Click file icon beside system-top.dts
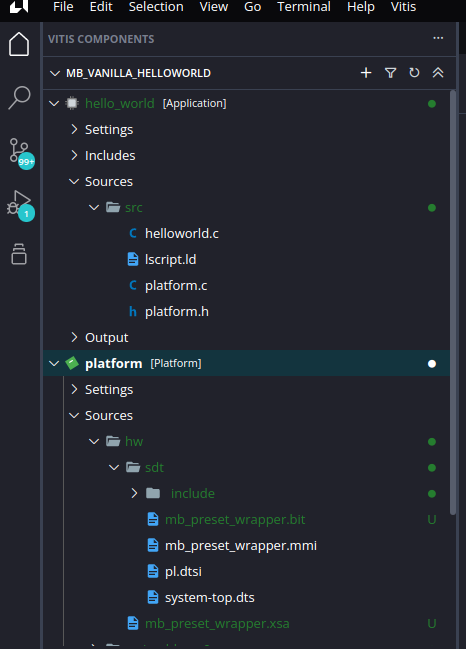The height and width of the screenshot is (649, 466). coord(153,597)
